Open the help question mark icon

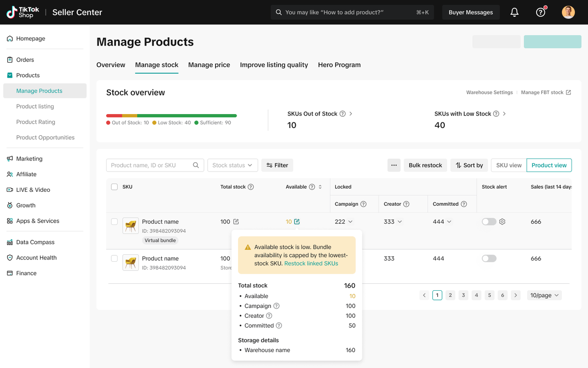(541, 12)
